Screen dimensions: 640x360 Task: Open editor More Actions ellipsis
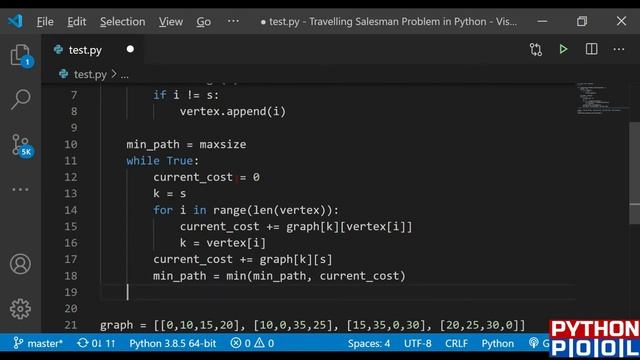pyautogui.click(x=619, y=49)
